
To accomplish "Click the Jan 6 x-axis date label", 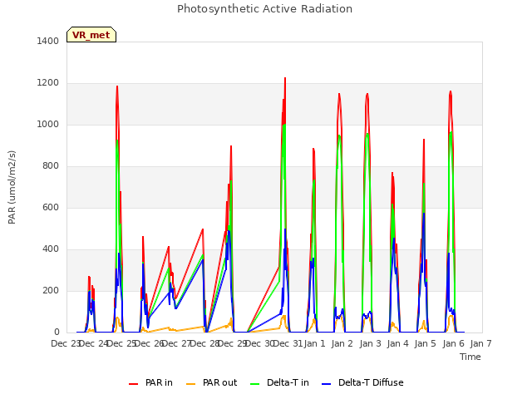I will pyautogui.click(x=453, y=343).
